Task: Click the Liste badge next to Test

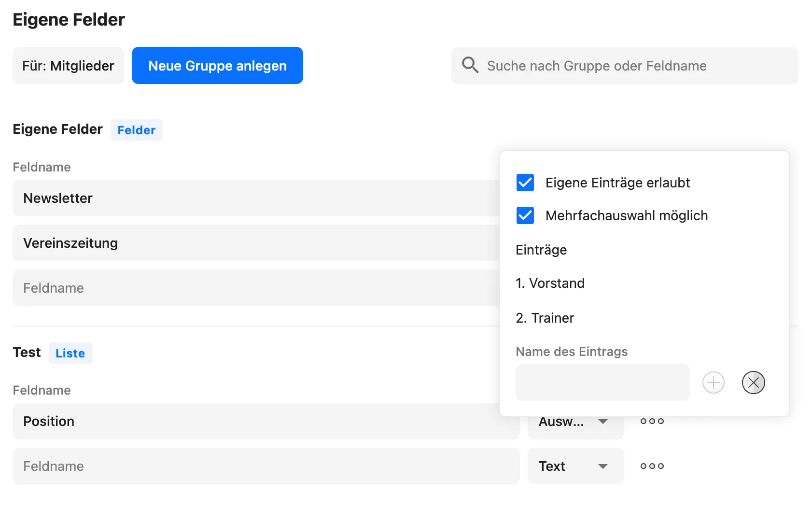Action: click(x=70, y=353)
